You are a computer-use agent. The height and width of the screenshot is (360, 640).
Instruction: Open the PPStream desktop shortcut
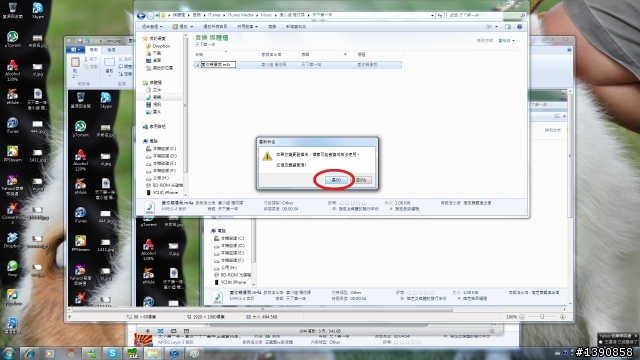(12, 154)
